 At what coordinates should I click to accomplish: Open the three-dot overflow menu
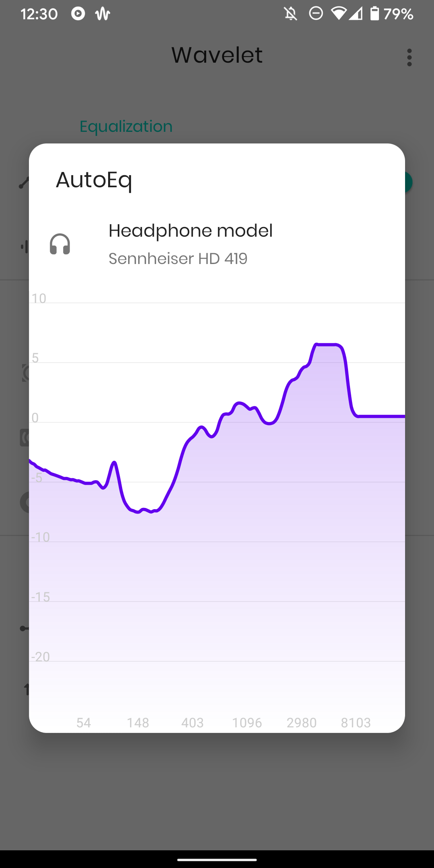409,57
